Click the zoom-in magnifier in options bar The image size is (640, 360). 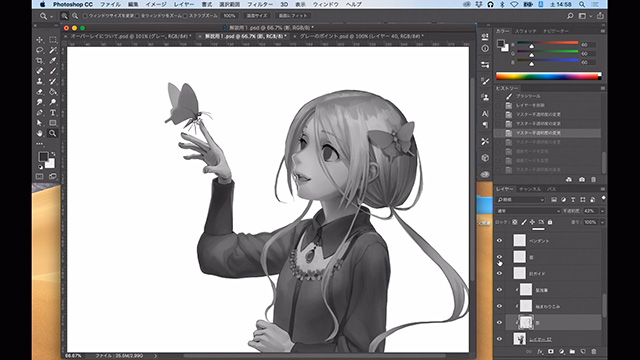tap(64, 16)
